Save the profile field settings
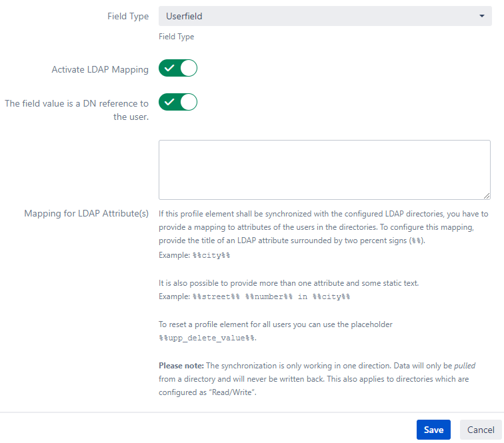Screen dimensions: 504x443 coord(433,430)
